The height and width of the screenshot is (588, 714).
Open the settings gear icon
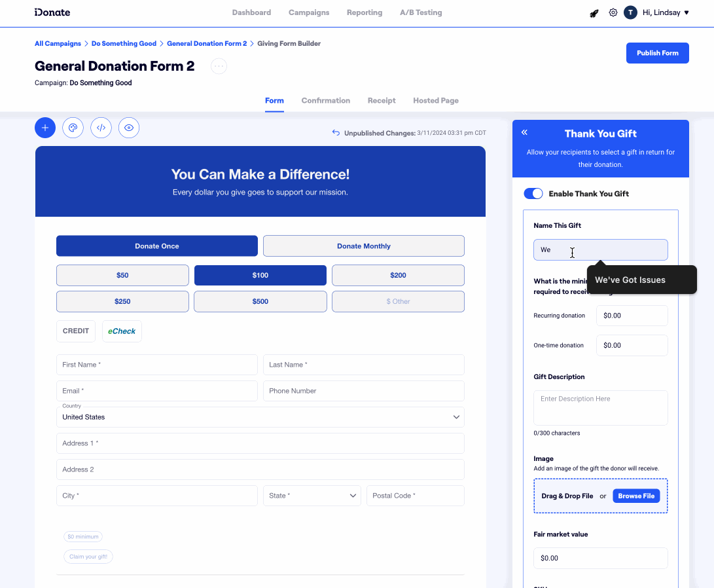pos(613,12)
